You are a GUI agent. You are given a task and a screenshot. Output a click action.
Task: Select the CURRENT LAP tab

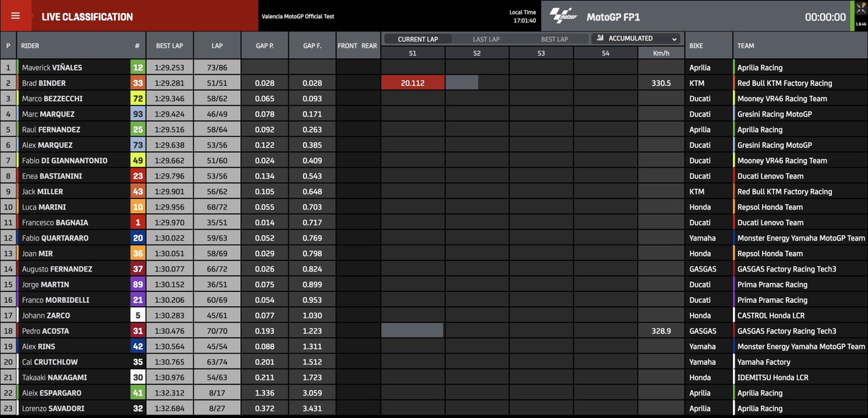(418, 39)
